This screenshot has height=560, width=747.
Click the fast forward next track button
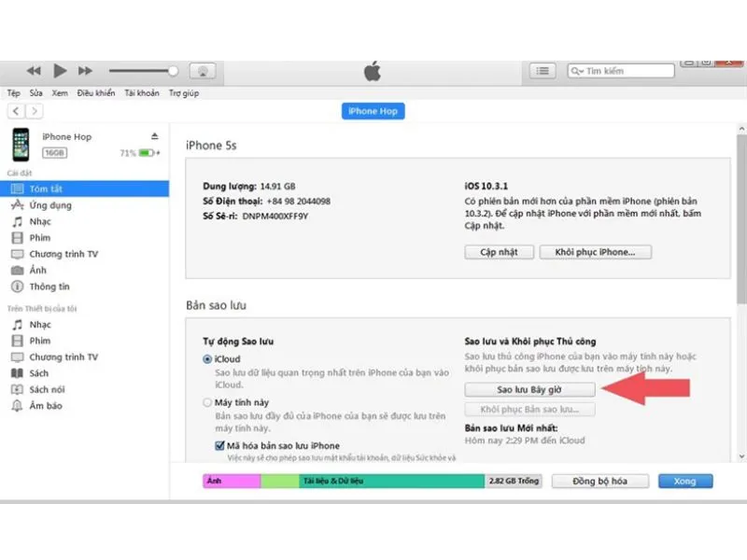(x=85, y=71)
